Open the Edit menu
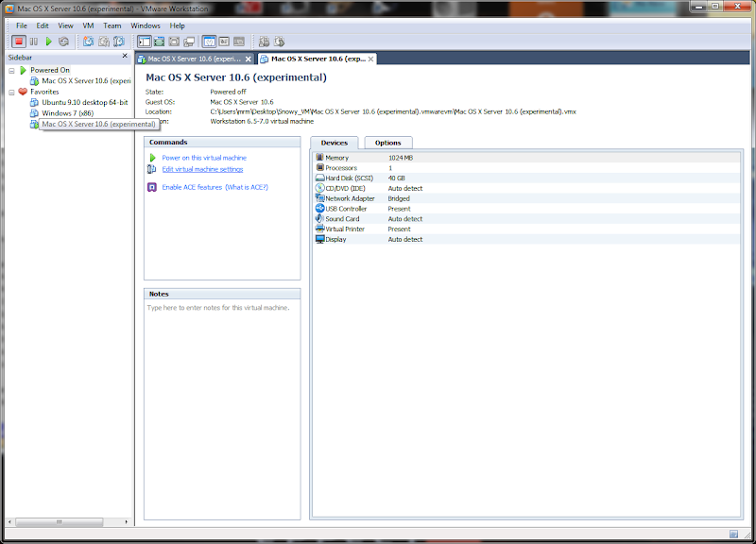 pos(43,25)
